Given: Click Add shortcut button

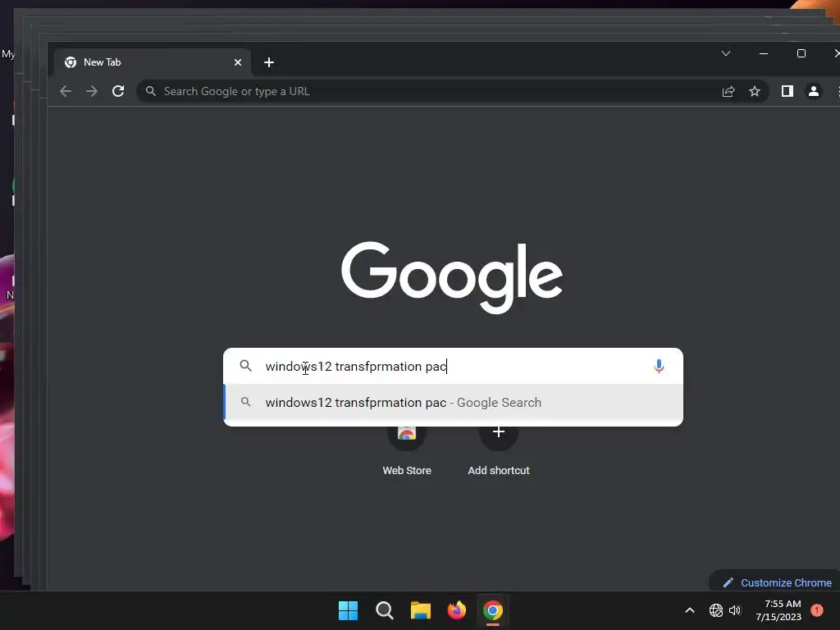Looking at the screenshot, I should (498, 450).
